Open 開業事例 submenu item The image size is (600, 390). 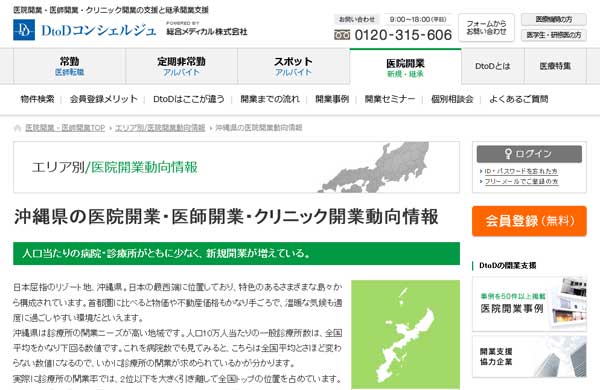click(x=332, y=99)
